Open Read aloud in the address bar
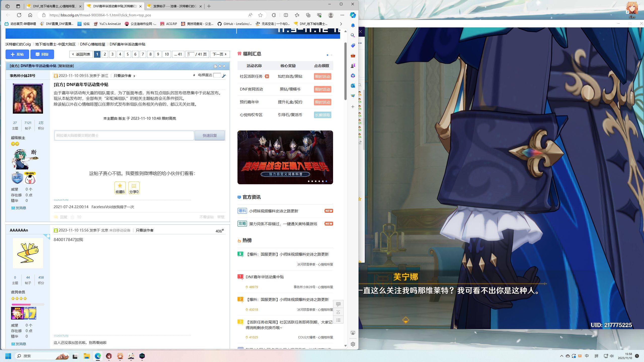Screen dimensions: 644x362 click(250, 15)
